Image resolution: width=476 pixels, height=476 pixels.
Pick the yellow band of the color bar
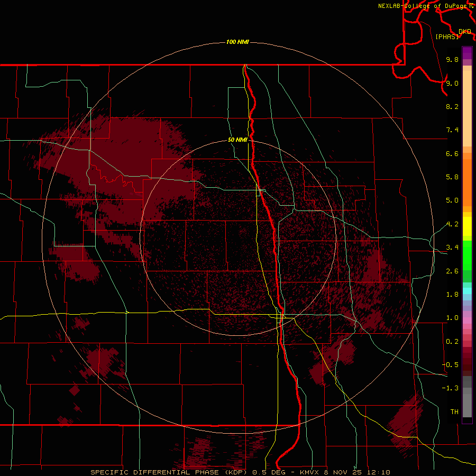467,226
